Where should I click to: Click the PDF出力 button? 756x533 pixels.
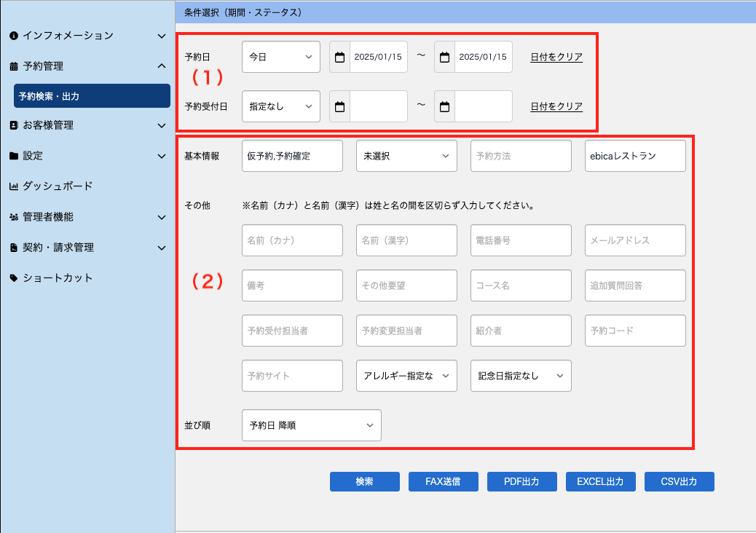521,481
